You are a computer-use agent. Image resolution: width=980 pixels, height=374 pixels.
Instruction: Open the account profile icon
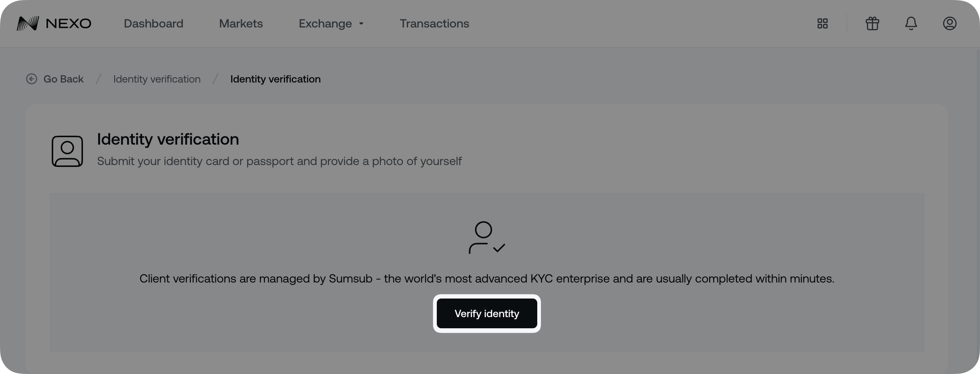[949, 23]
